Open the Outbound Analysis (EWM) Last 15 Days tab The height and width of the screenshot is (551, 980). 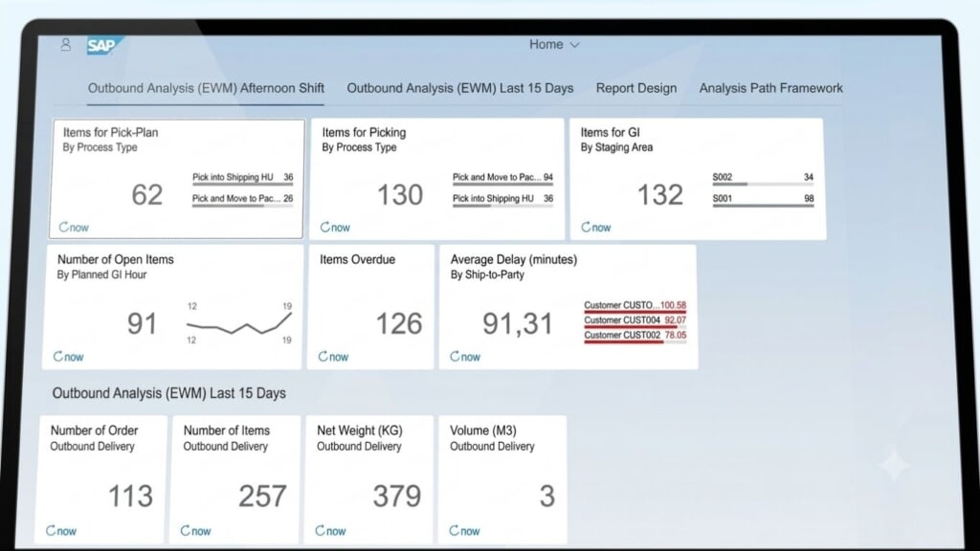coord(460,88)
